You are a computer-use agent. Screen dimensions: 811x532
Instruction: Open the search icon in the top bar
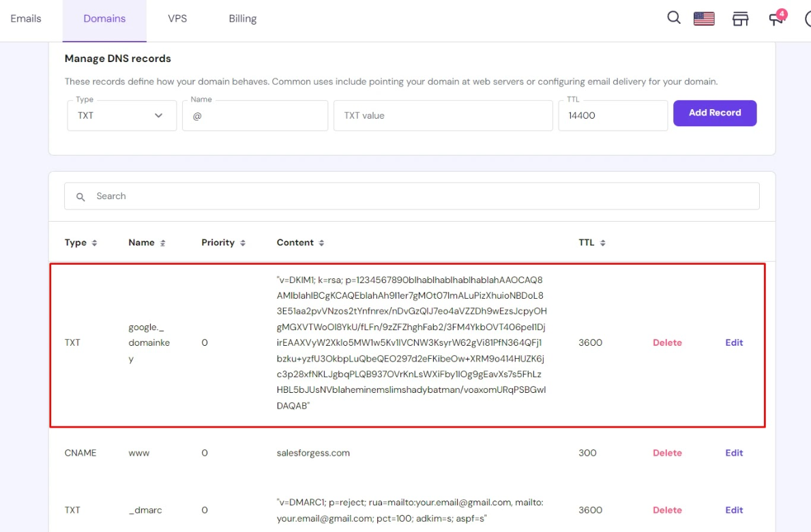click(673, 18)
